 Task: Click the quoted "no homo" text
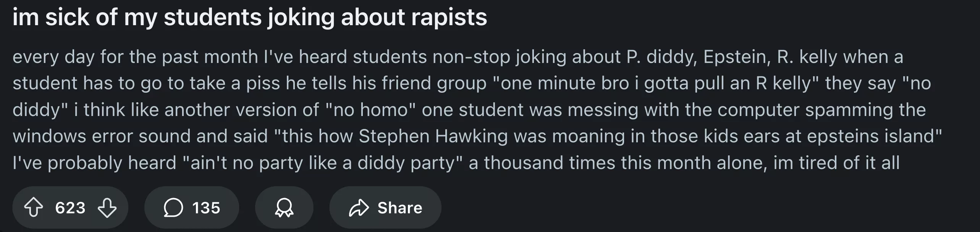pos(370,110)
